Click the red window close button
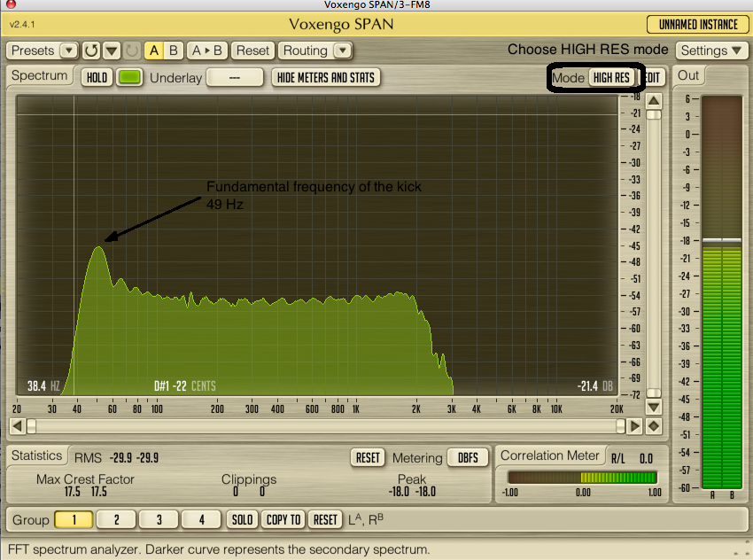Screen dimensions: 753x560 tap(11, 4)
